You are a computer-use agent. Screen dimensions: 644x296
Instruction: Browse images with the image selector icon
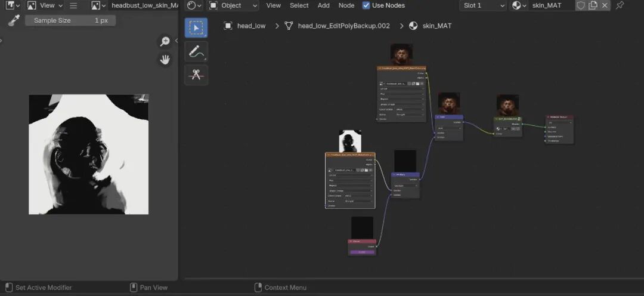tap(98, 5)
